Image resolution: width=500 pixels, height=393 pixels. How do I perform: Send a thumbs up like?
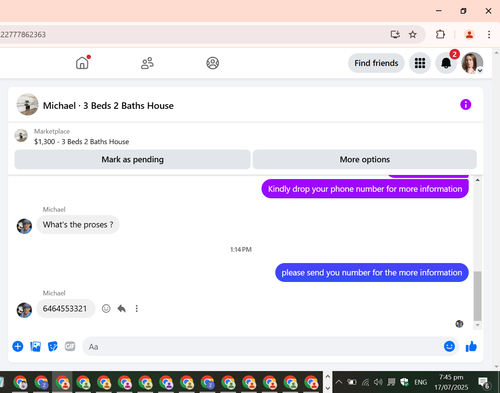click(471, 347)
